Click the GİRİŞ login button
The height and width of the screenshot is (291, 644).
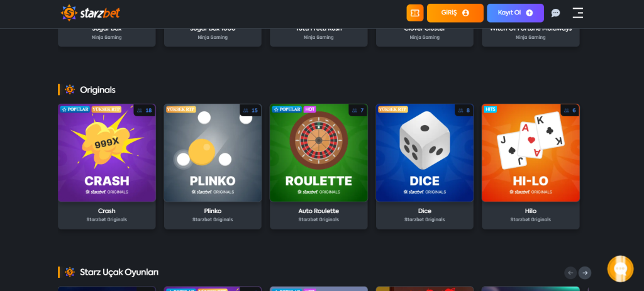tap(455, 13)
